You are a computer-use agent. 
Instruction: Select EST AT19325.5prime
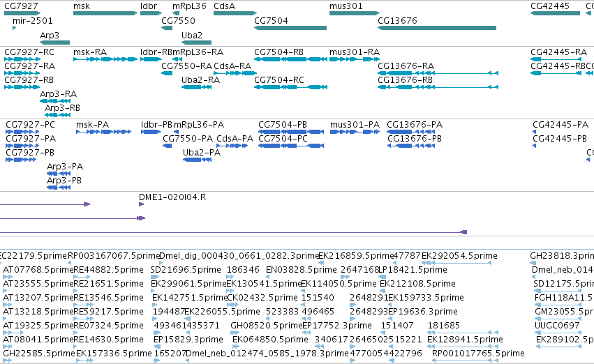click(38, 326)
